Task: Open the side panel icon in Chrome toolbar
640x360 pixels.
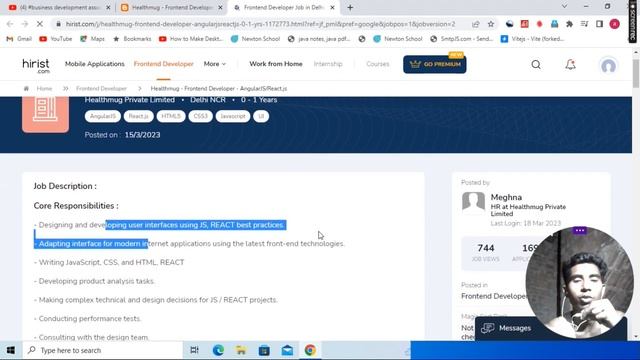Action: click(x=599, y=24)
